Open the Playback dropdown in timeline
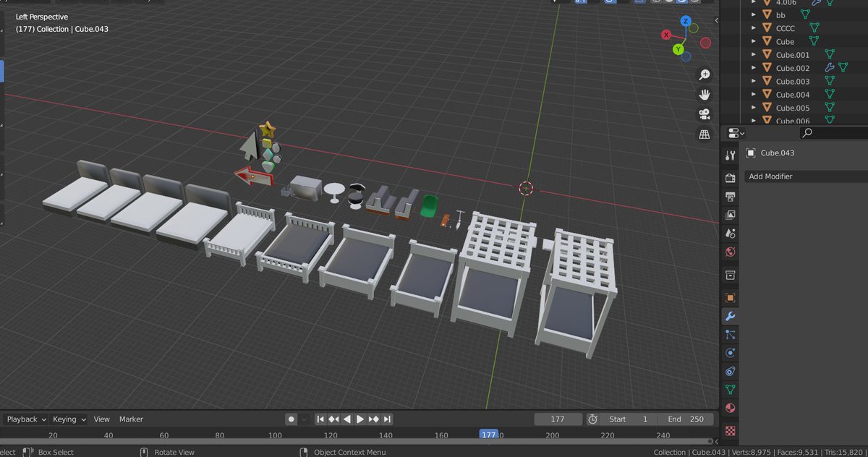Image resolution: width=868 pixels, height=457 pixels. (x=23, y=419)
